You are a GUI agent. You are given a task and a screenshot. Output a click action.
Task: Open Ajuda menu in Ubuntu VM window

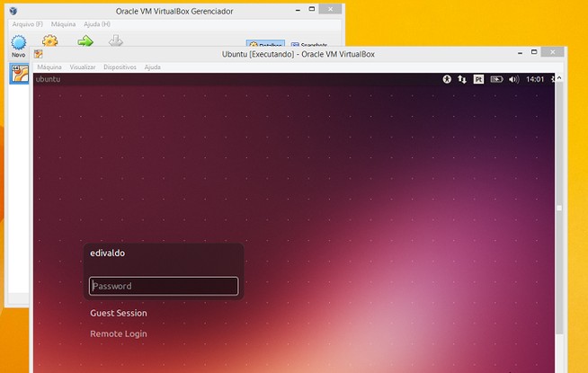coord(152,67)
